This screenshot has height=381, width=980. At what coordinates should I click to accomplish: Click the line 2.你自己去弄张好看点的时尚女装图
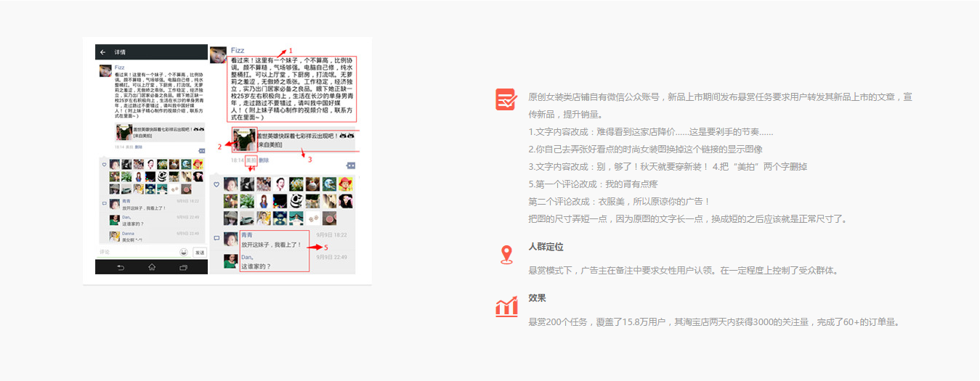[646, 149]
